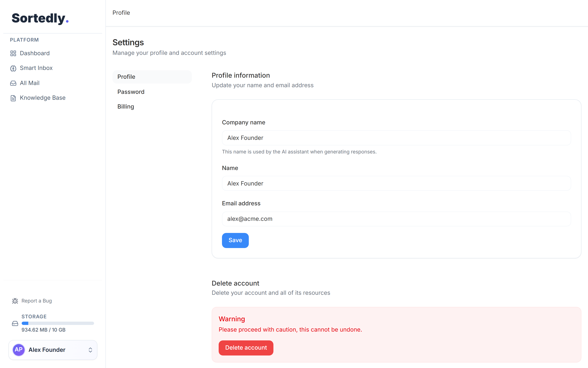Click the STORAGE label
The width and height of the screenshot is (588, 368).
(x=34, y=317)
